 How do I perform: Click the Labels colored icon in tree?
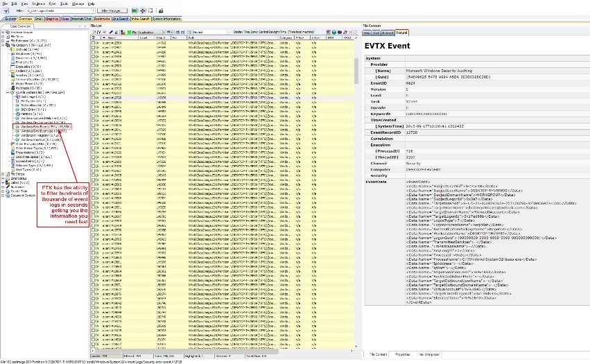pos(8,182)
